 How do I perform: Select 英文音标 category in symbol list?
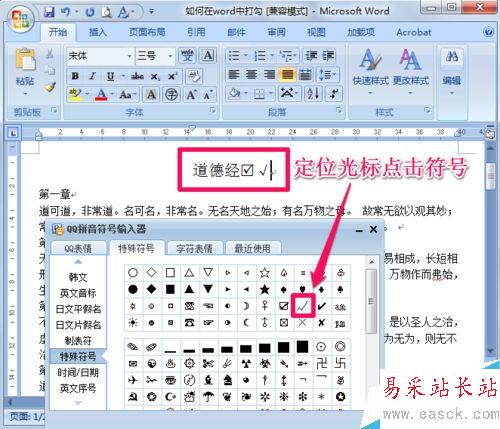(78, 293)
